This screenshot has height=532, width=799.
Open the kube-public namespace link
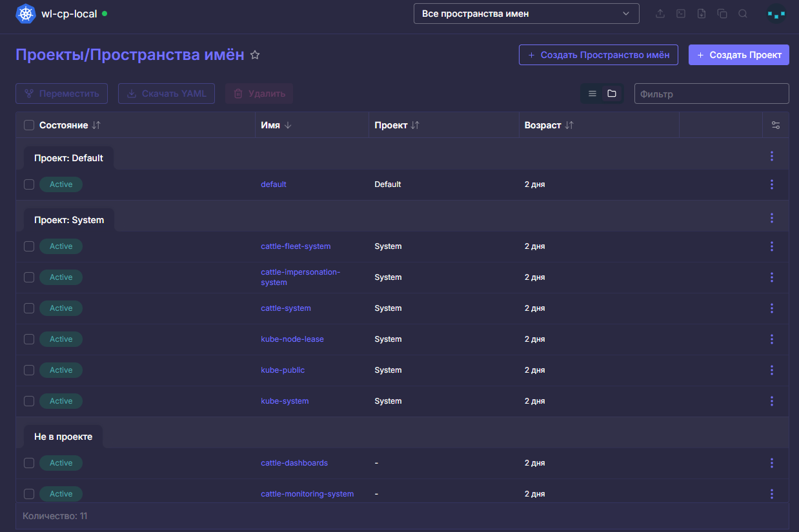pos(283,370)
